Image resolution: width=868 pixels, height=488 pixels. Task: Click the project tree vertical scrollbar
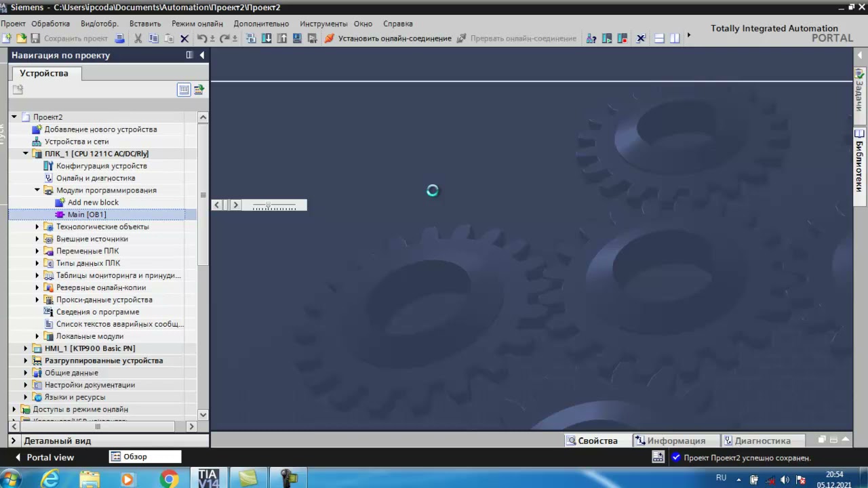pyautogui.click(x=203, y=197)
